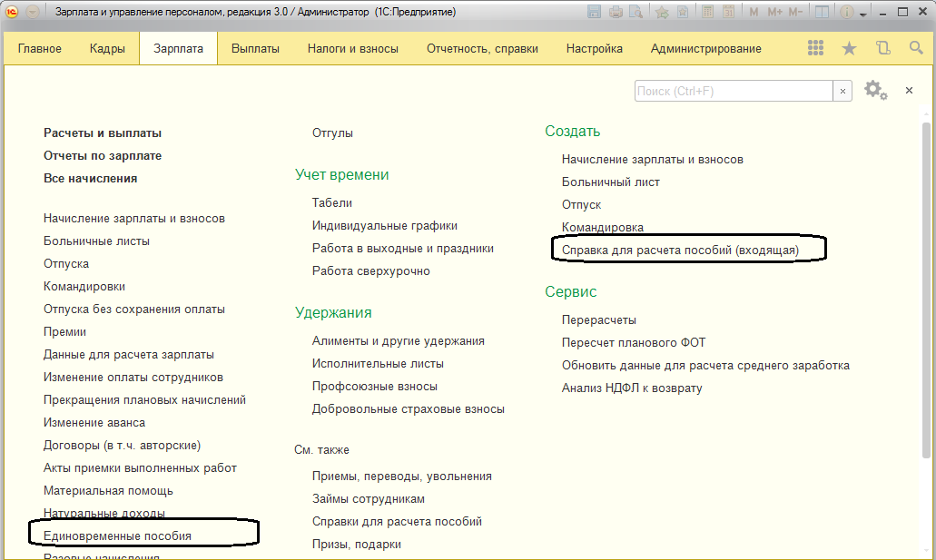The height and width of the screenshot is (560, 936).
Task: Click the 1C main menu logo
Action: pyautogui.click(x=13, y=12)
